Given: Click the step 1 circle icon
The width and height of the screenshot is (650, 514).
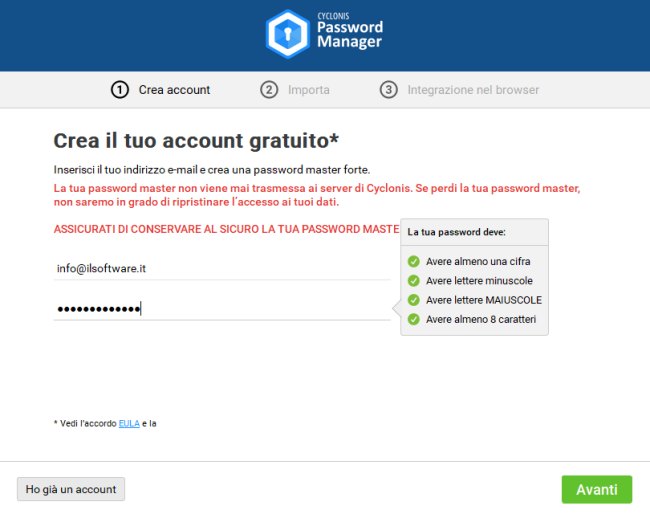Looking at the screenshot, I should coord(120,90).
